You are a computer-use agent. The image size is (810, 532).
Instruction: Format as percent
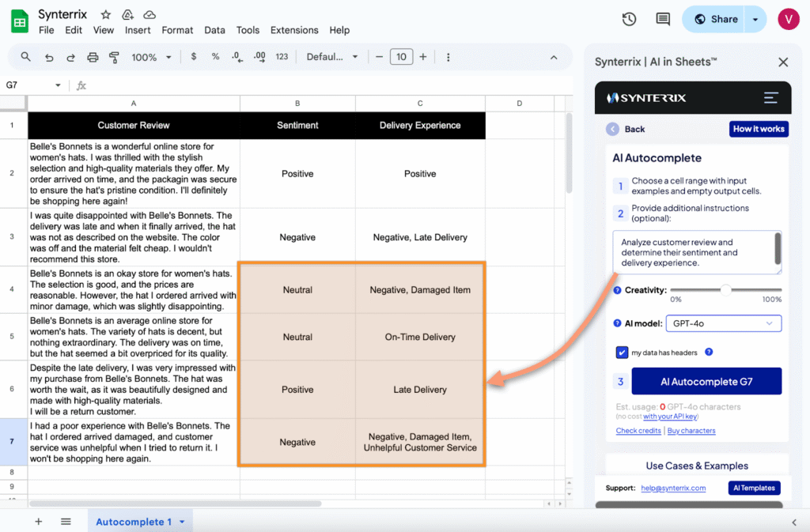215,57
